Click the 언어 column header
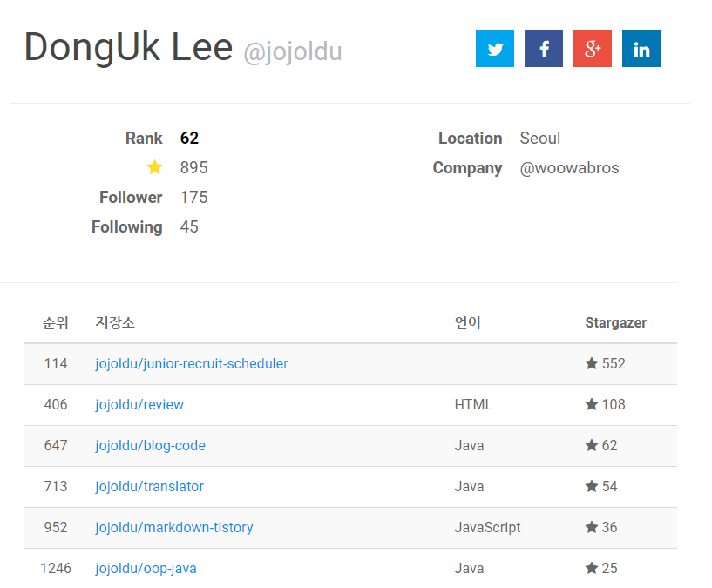 (x=467, y=322)
